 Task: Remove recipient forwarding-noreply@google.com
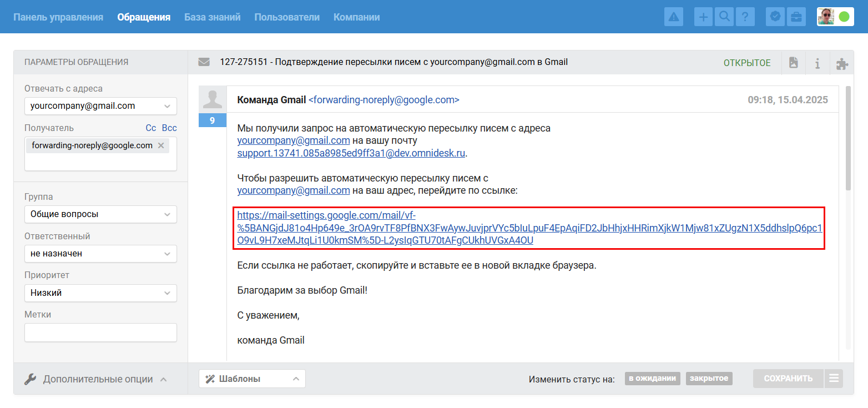click(x=161, y=145)
